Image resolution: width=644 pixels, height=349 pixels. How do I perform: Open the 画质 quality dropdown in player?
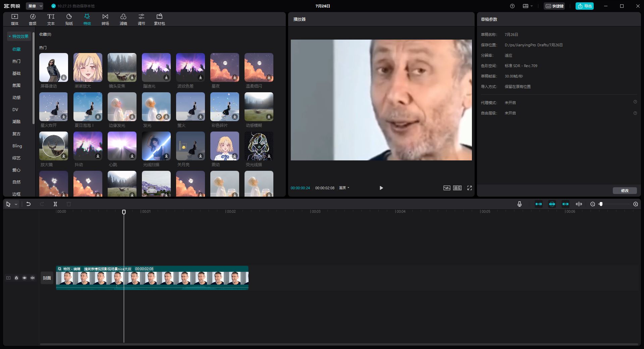[x=343, y=188]
